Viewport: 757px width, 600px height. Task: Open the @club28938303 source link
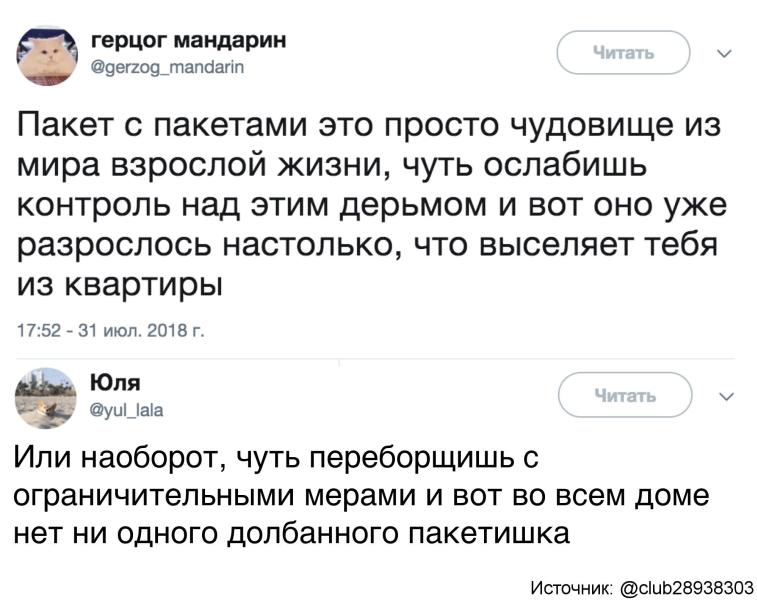[688, 585]
